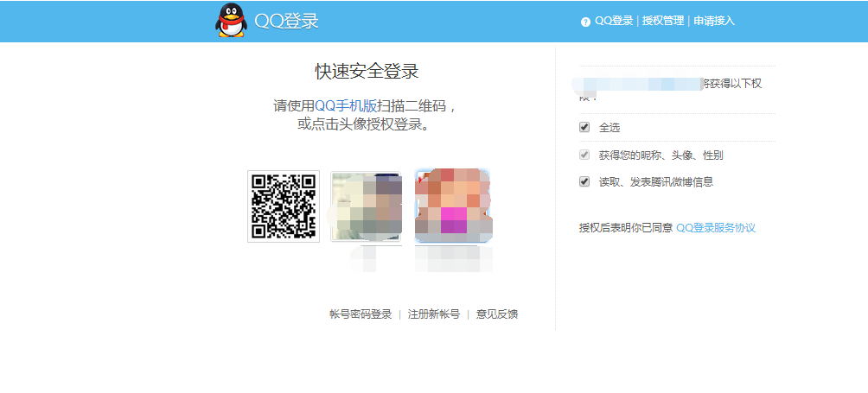Uncheck 读取、发表腾讯微博信息 checkbox
Screen dimensions: 868x393
(584, 181)
